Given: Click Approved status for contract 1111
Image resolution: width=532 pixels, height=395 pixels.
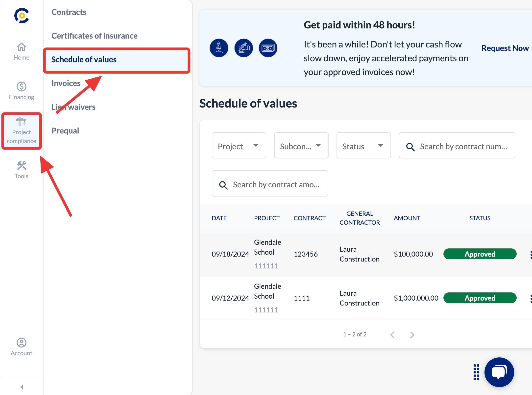Looking at the screenshot, I should click(480, 298).
